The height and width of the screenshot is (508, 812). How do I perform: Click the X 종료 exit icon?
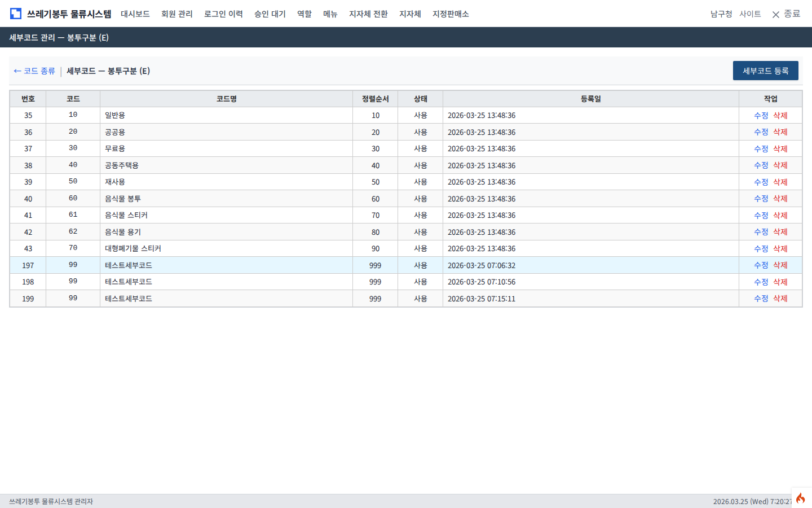(x=776, y=14)
